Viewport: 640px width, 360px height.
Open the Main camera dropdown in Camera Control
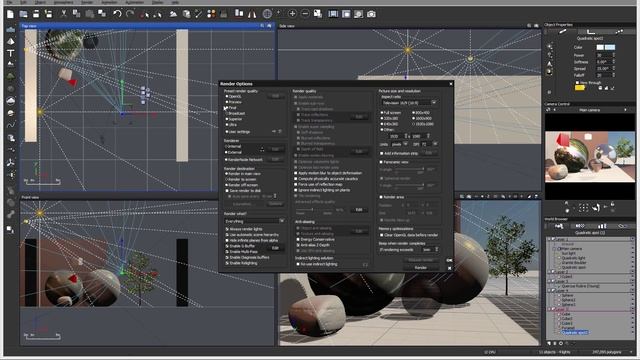coord(589,110)
